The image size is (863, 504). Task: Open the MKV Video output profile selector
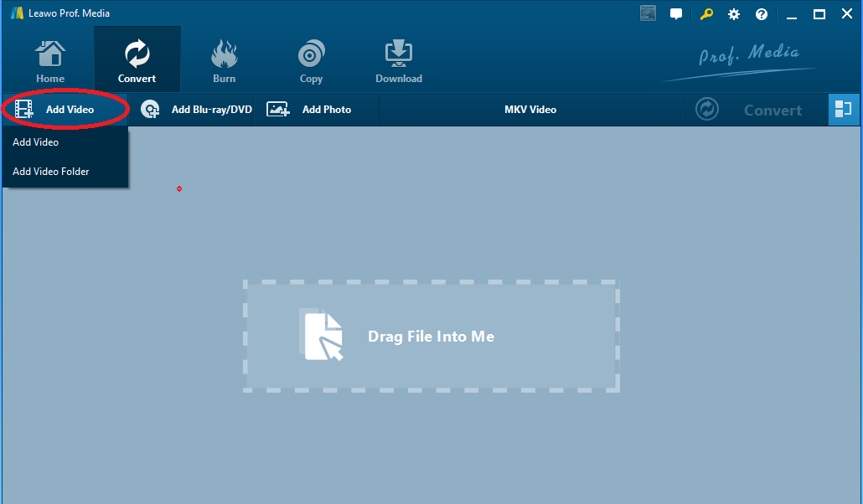pyautogui.click(x=530, y=110)
